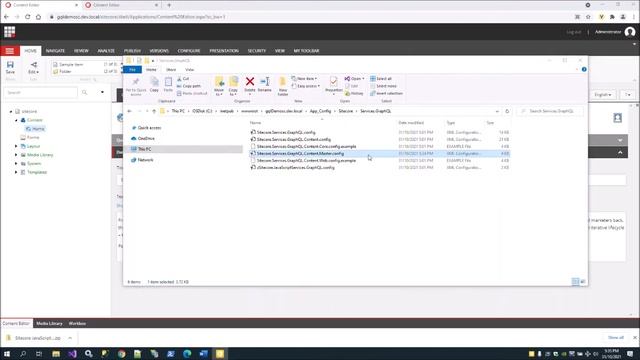
Task: Expand the Templates tree node
Action: point(16,172)
